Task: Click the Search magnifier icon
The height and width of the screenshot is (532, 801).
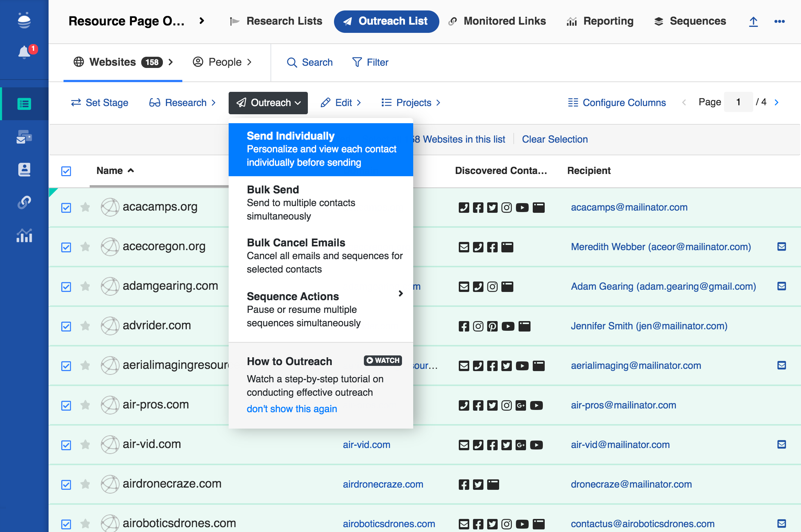Action: click(292, 62)
